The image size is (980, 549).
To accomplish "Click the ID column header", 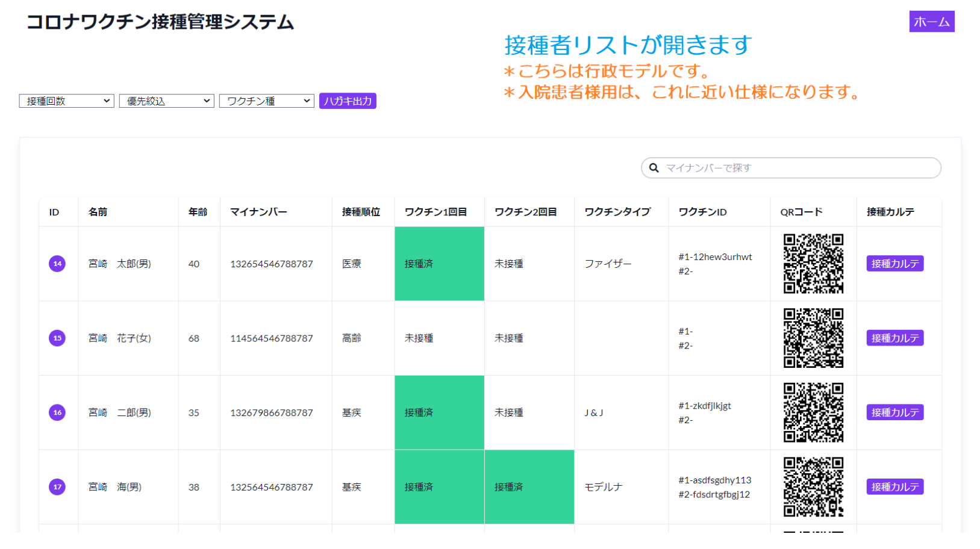I will [54, 212].
